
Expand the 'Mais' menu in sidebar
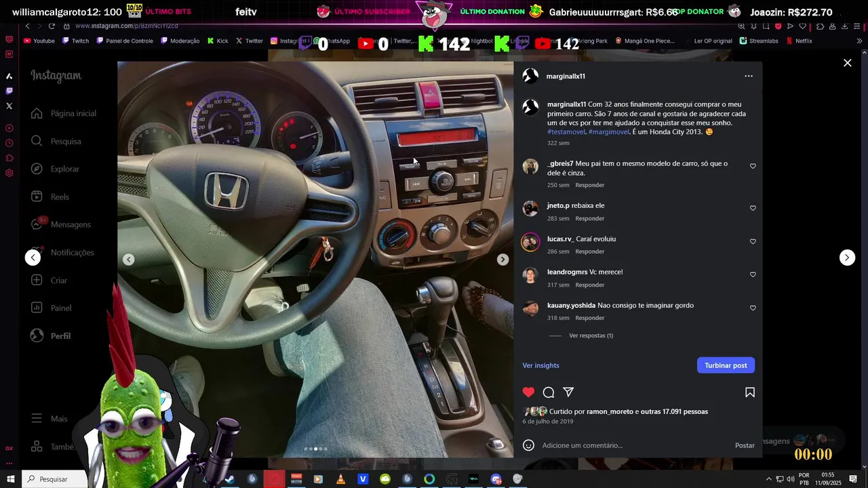click(50, 419)
